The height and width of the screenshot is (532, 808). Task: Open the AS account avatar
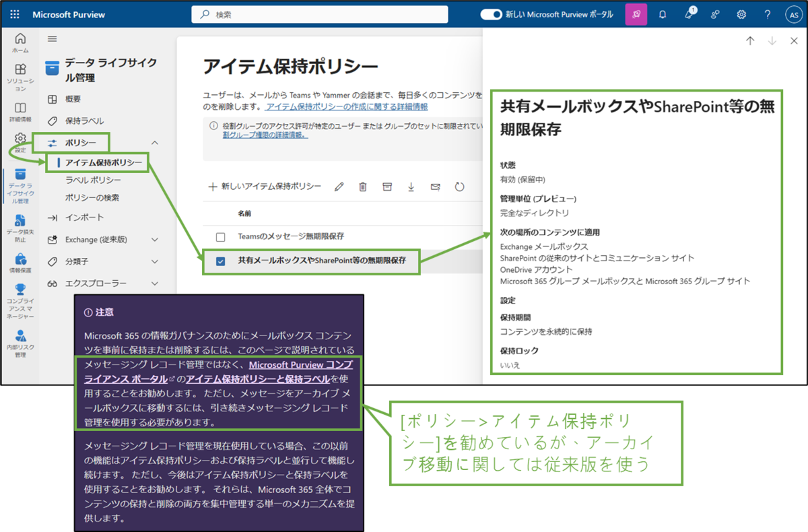tap(793, 14)
